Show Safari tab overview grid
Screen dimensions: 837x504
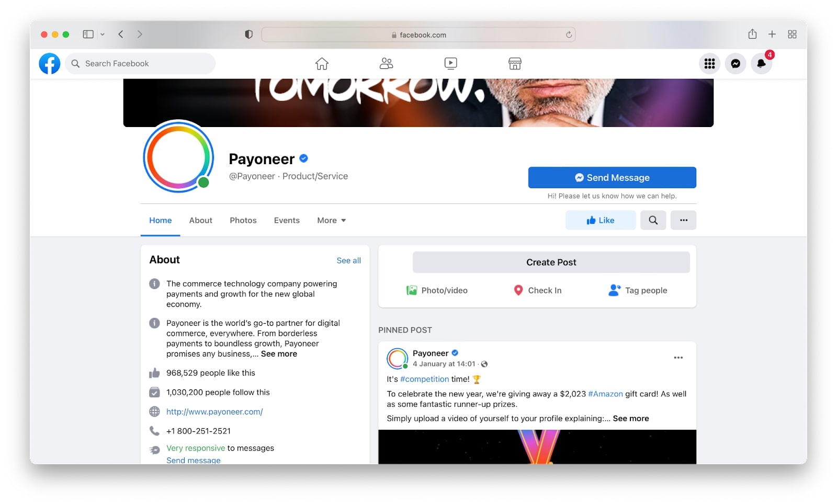point(792,35)
